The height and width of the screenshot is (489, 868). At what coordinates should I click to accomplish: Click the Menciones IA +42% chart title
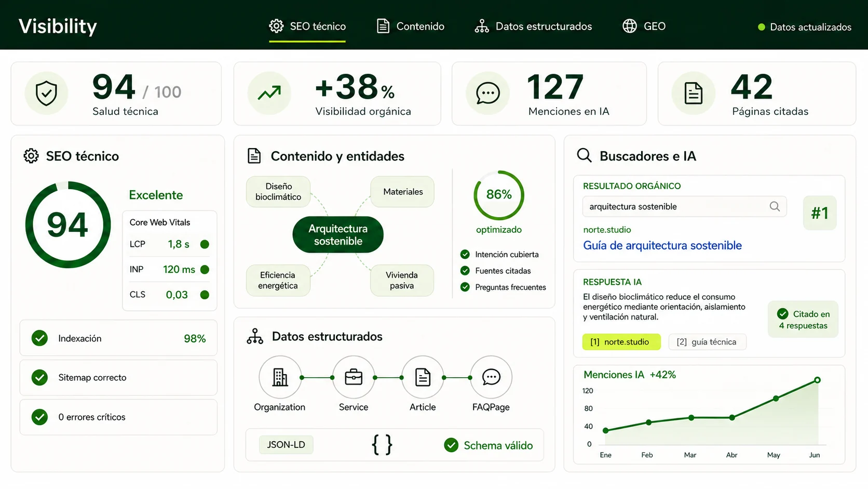630,375
